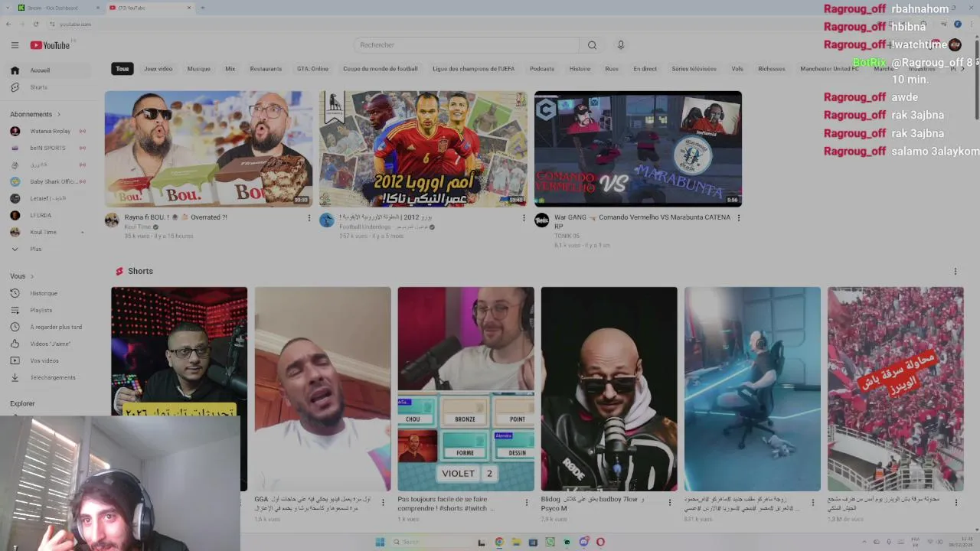Open options menu for Rayna fi BOU video
The height and width of the screenshot is (551, 980).
click(309, 218)
